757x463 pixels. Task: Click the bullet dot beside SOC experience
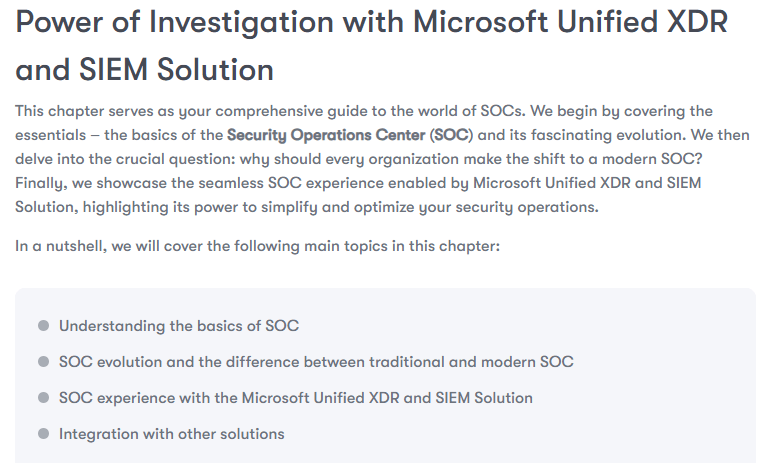click(x=43, y=398)
